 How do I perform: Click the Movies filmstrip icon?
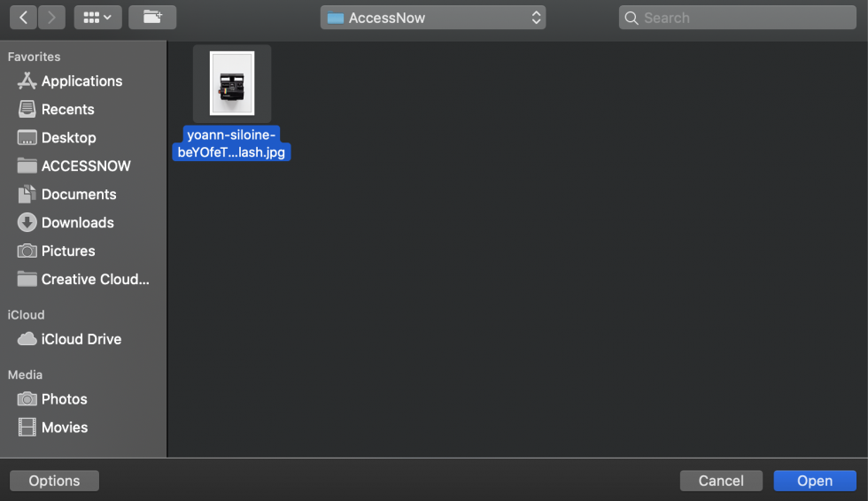[x=27, y=428]
